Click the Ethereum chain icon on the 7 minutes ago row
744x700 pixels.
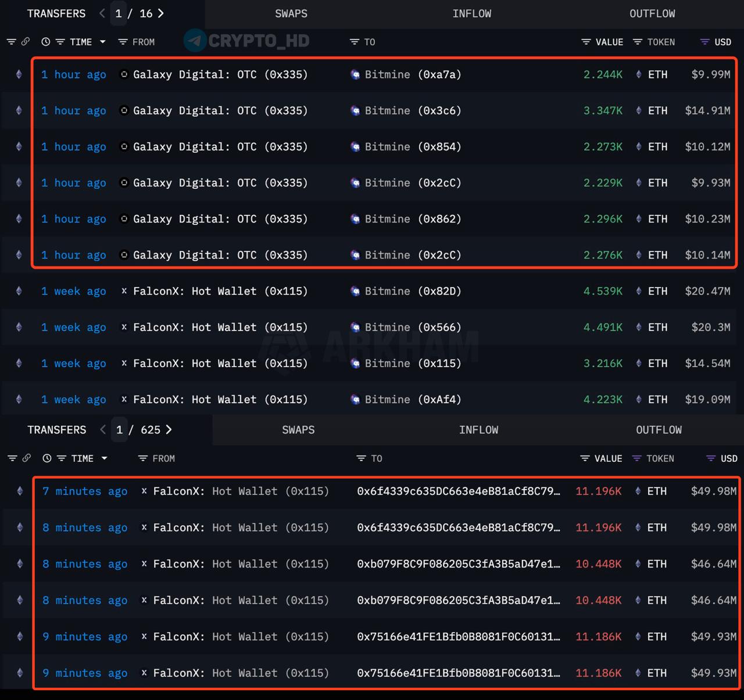(20, 491)
